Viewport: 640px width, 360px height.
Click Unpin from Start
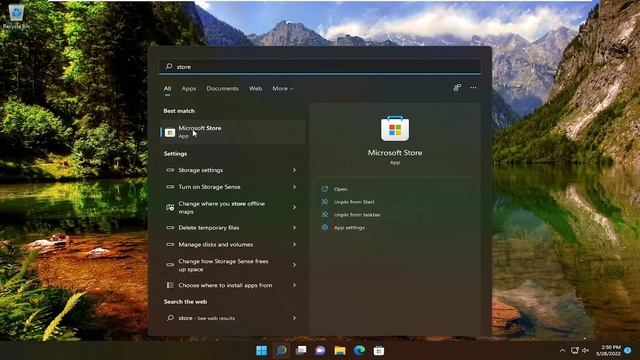click(x=354, y=202)
